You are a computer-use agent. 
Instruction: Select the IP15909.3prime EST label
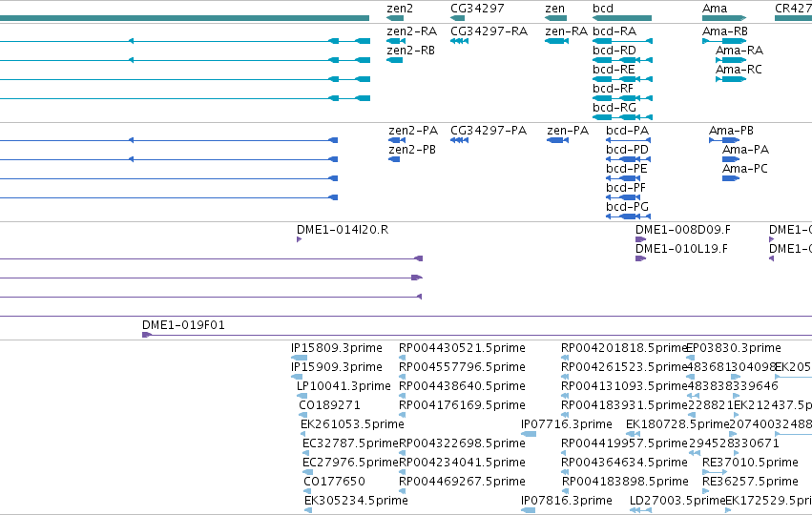coord(337,367)
